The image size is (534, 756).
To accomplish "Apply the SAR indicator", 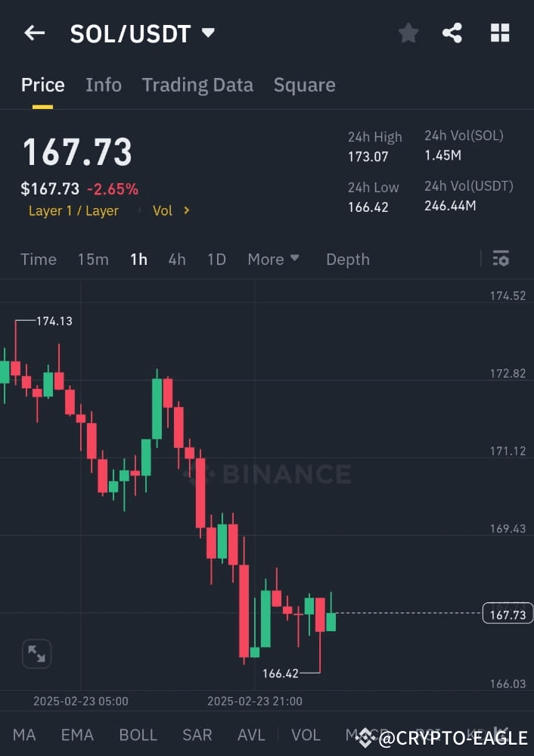I will [x=197, y=734].
